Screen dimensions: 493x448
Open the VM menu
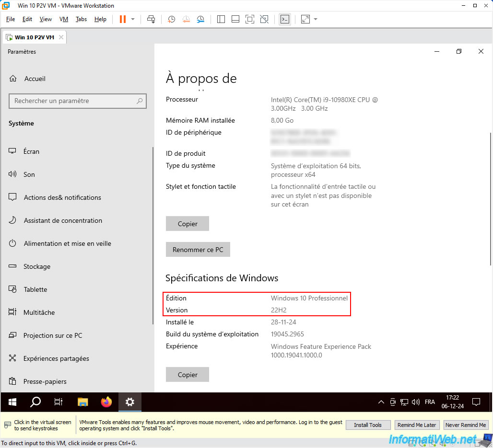[x=63, y=19]
